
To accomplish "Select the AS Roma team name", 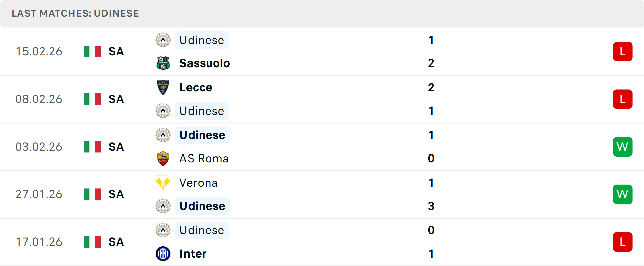I will 204,158.
